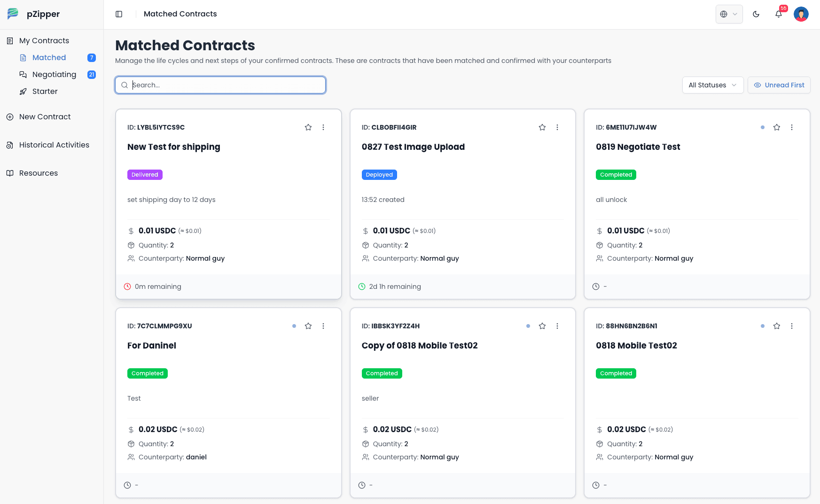Image resolution: width=820 pixels, height=504 pixels.
Task: Open the 'For Daninel' contract card title
Action: pos(151,345)
